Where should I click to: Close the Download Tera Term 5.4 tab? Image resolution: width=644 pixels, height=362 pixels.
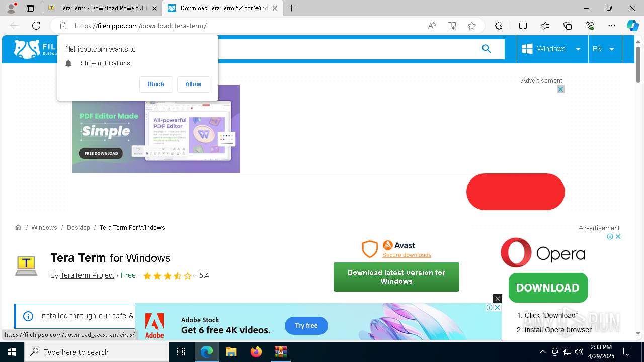[275, 8]
